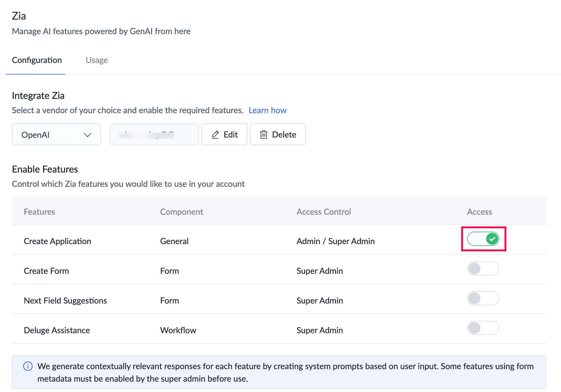The height and width of the screenshot is (392, 561).
Task: Click the trash can icon on Delete
Action: click(x=264, y=135)
